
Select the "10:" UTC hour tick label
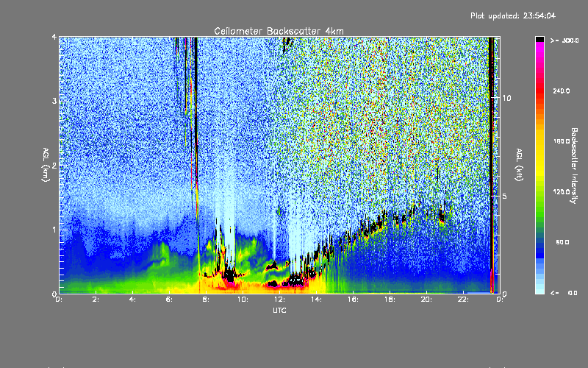[x=243, y=300]
